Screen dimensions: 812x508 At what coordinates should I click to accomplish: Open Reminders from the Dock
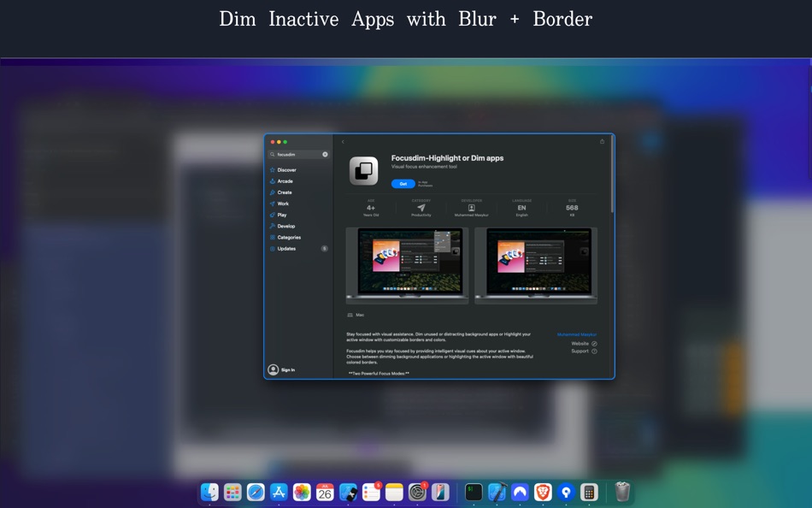tap(371, 492)
